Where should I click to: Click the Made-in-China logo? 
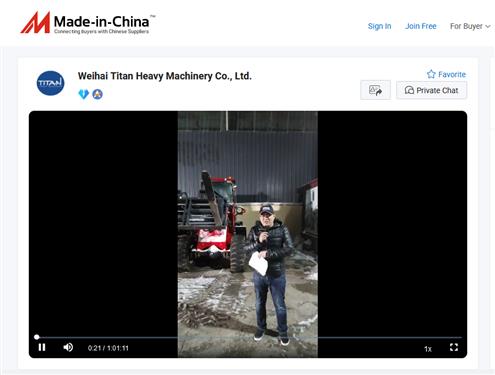(85, 23)
